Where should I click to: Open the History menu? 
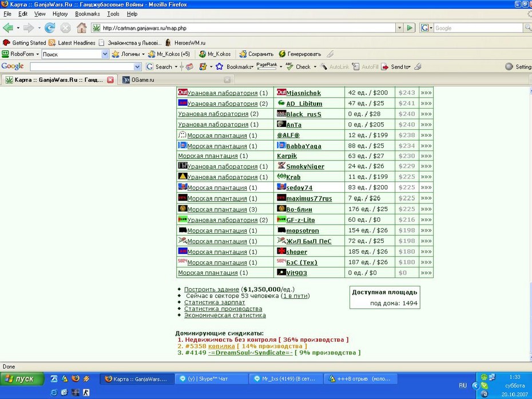60,14
